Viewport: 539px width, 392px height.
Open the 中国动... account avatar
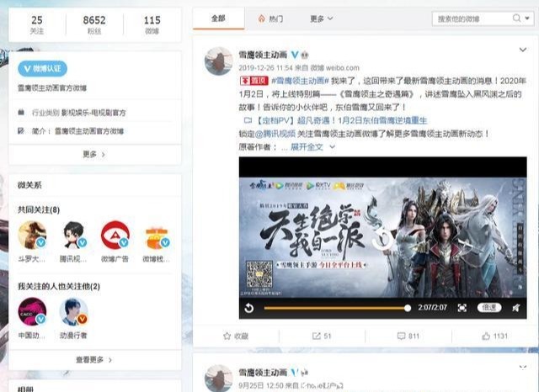pos(32,311)
